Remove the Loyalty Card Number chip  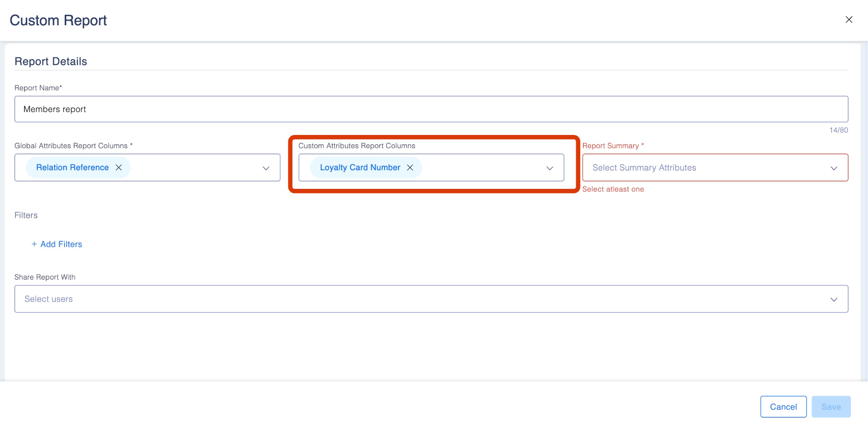click(x=410, y=168)
